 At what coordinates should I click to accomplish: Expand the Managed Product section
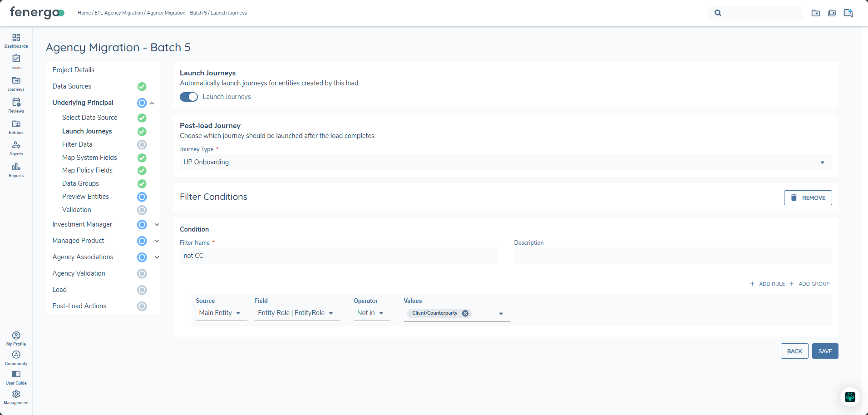(157, 241)
